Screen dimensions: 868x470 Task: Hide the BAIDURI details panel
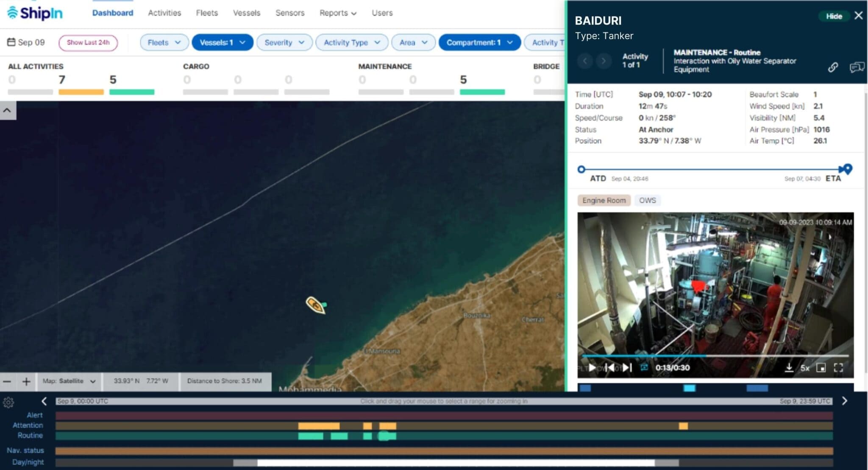(x=834, y=16)
